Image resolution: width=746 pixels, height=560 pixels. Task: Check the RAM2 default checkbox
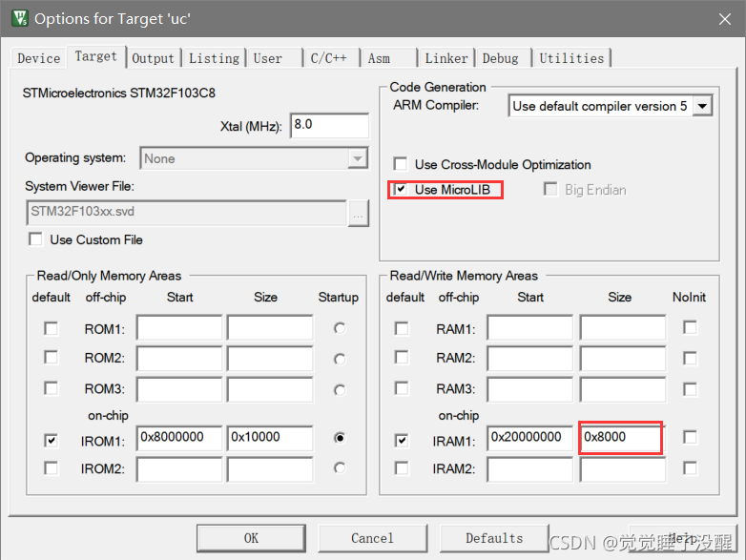[402, 358]
